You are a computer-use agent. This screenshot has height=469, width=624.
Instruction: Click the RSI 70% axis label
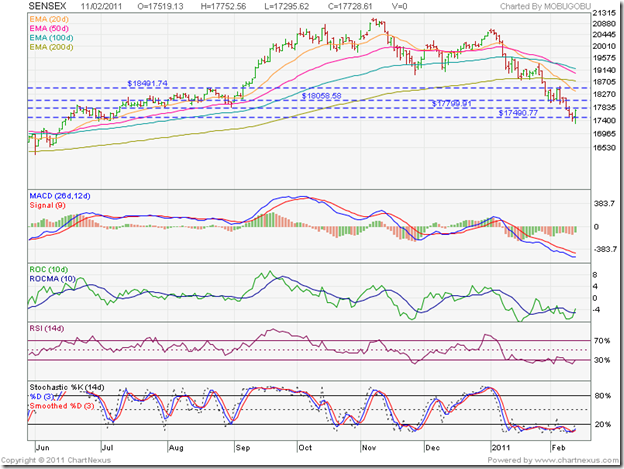pos(602,341)
